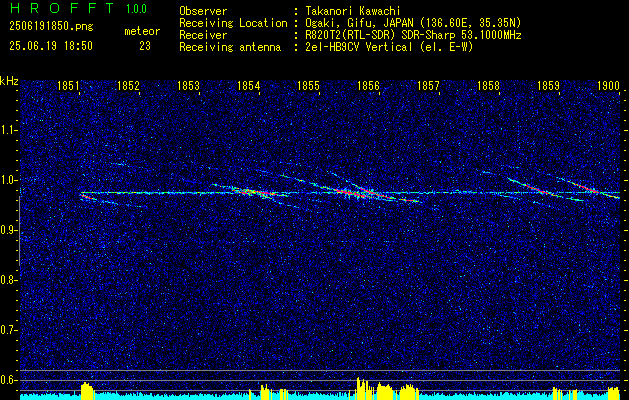Click the 1858 time axis label
Image resolution: width=629 pixels, height=400 pixels.
click(489, 86)
